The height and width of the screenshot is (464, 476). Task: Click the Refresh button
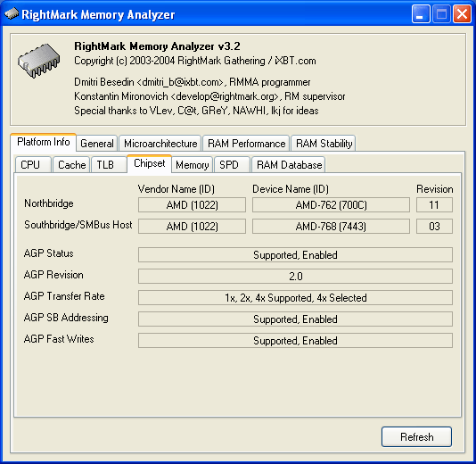(416, 436)
